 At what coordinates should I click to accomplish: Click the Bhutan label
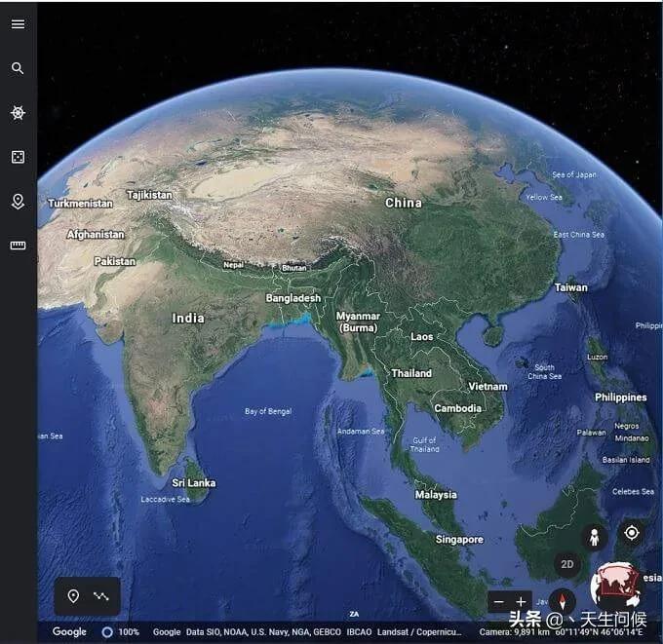click(294, 268)
